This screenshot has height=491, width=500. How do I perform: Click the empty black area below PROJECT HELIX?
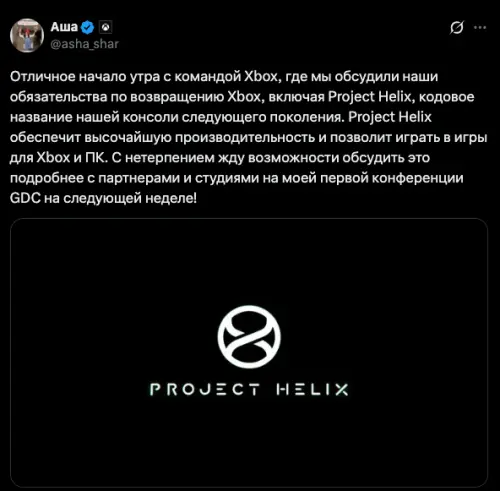pyautogui.click(x=249, y=442)
